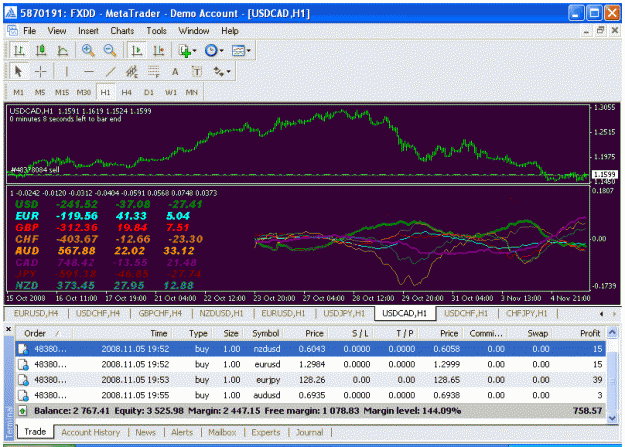Open the templates dropdown arrow
Image resolution: width=625 pixels, height=447 pixels.
tap(249, 51)
